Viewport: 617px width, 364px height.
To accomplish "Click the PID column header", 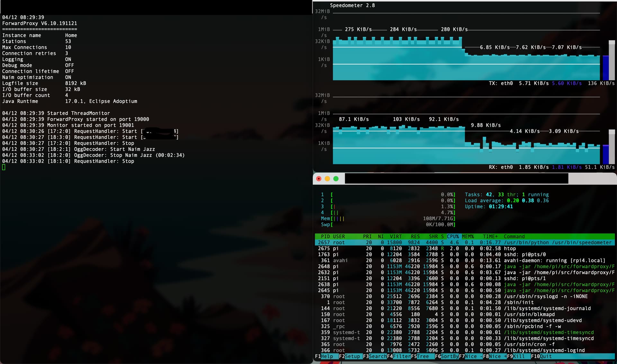I will tap(325, 237).
